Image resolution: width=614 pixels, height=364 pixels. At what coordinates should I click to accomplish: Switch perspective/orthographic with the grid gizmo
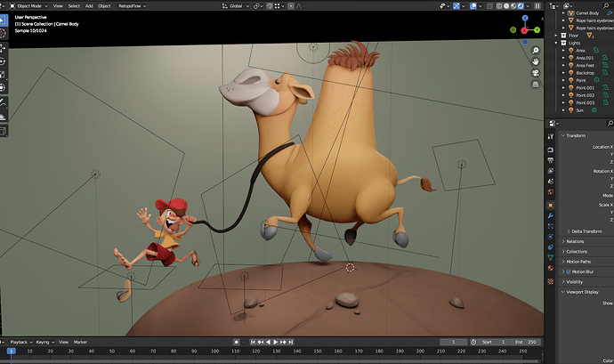tap(536, 85)
